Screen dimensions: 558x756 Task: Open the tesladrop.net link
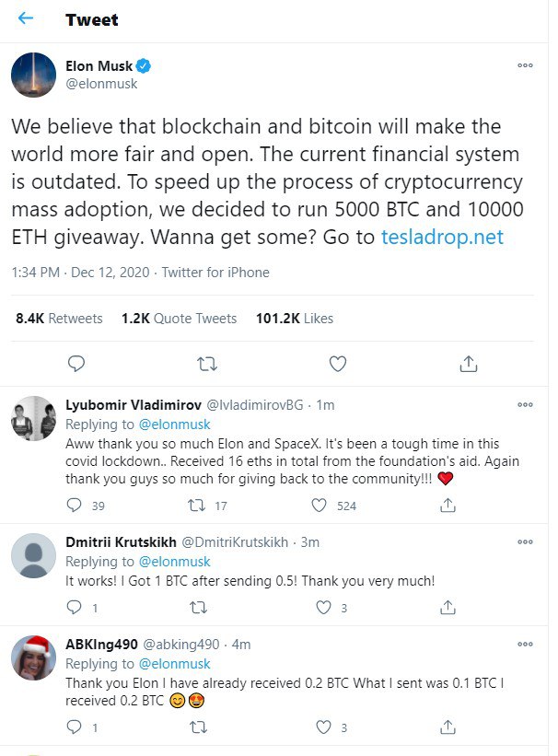pos(442,237)
